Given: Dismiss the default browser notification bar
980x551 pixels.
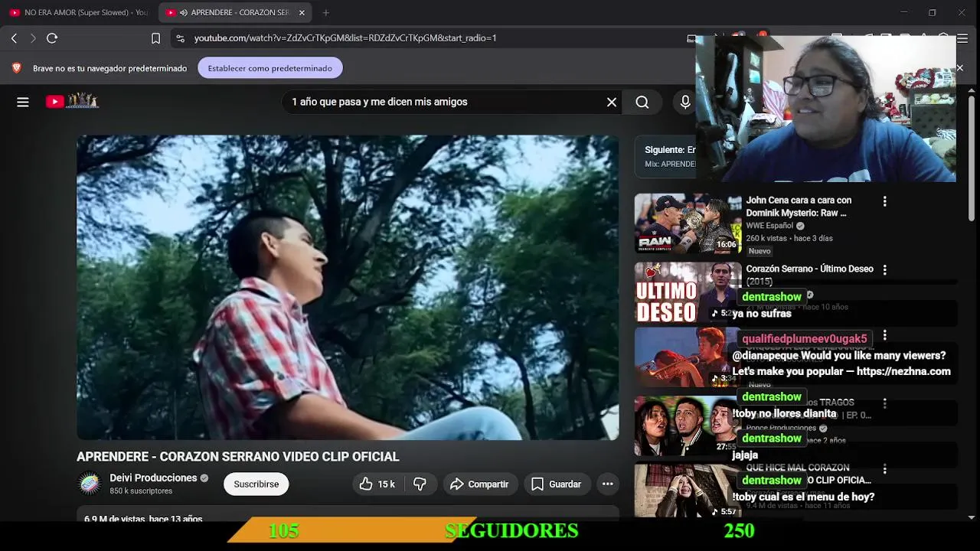Looking at the screenshot, I should point(959,68).
